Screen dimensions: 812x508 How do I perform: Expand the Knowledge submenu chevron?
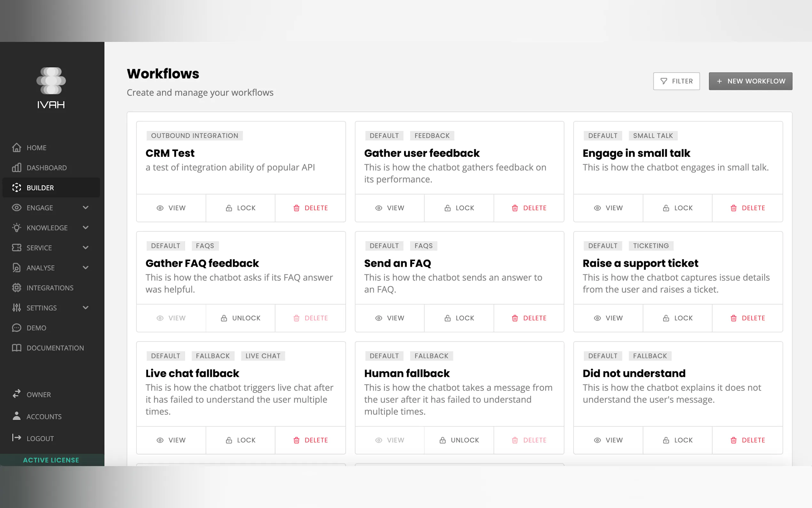click(x=86, y=227)
